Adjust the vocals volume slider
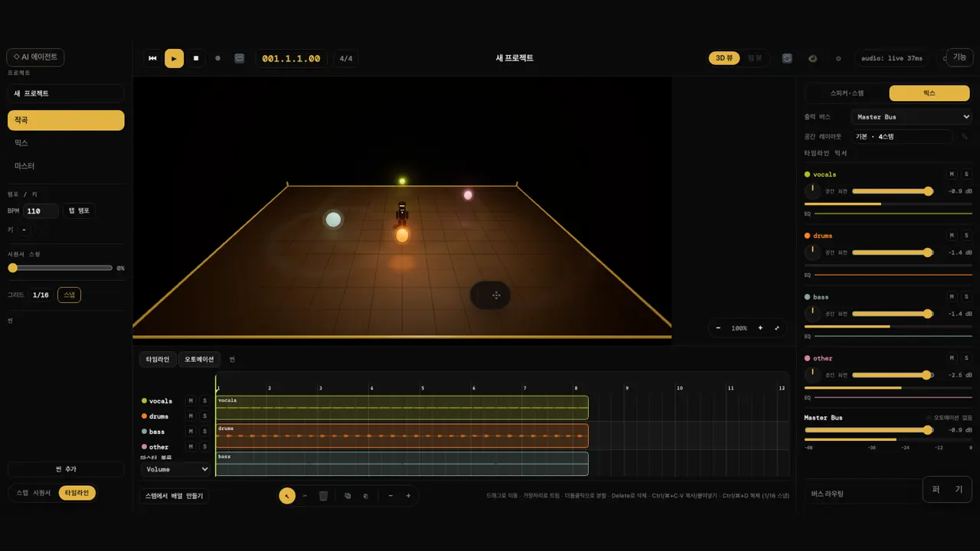This screenshot has height=551, width=980. 893,191
